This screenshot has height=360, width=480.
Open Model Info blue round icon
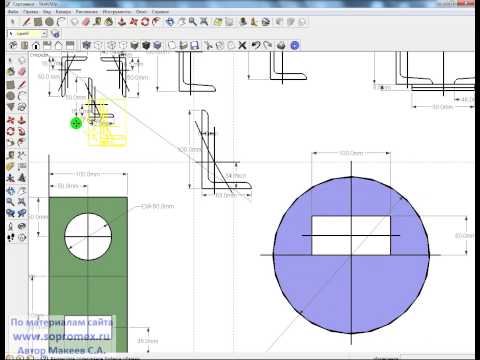(x=295, y=45)
